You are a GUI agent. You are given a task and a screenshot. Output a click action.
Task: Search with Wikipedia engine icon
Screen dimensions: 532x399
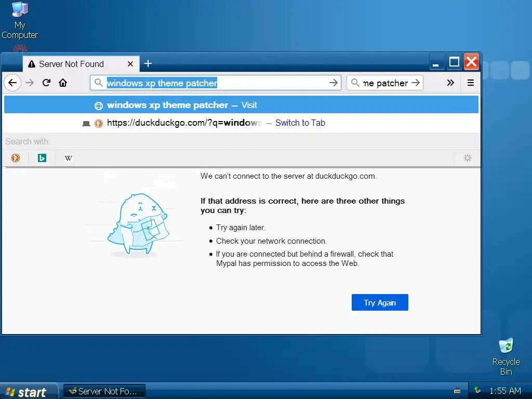69,158
